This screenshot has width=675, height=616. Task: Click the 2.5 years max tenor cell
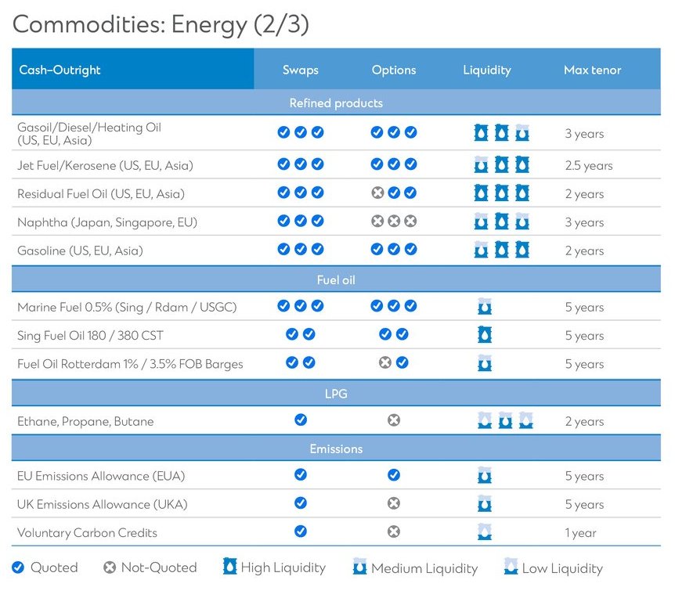pyautogui.click(x=589, y=166)
